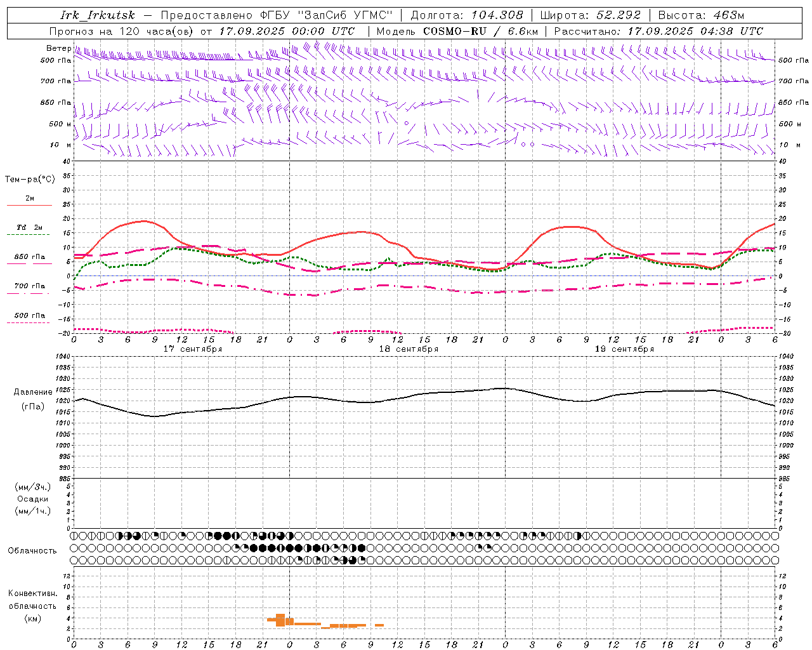Image resolution: width=812 pixels, height=650 pixels.
Task: Click the (мм/3ч.) precipitation unit label
Action: pos(33,487)
